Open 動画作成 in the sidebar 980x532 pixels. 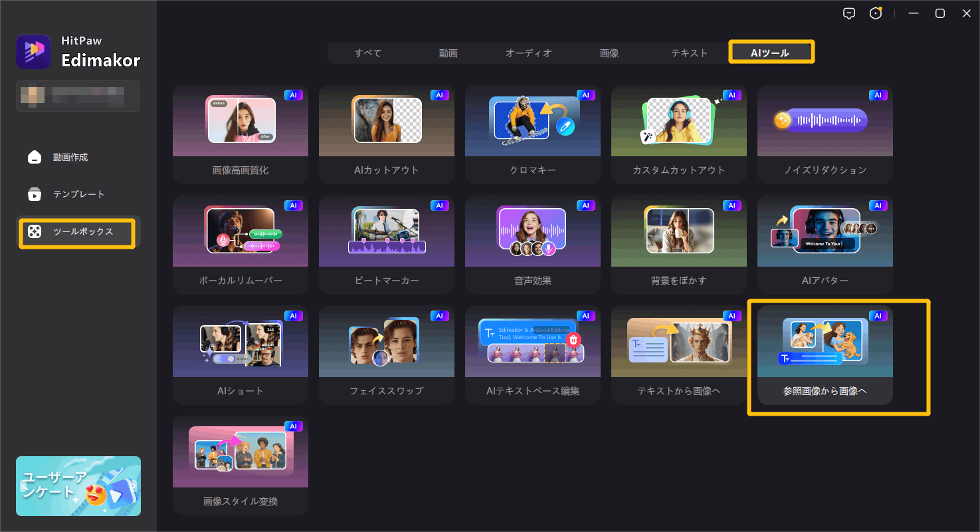(70, 158)
